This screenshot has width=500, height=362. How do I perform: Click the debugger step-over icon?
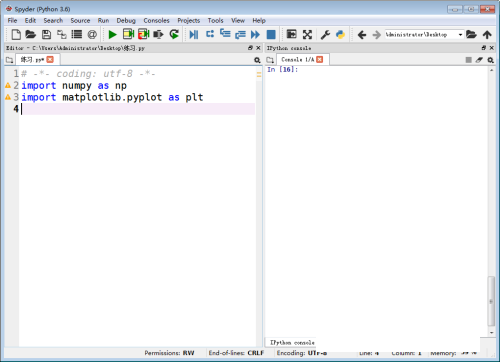point(210,34)
